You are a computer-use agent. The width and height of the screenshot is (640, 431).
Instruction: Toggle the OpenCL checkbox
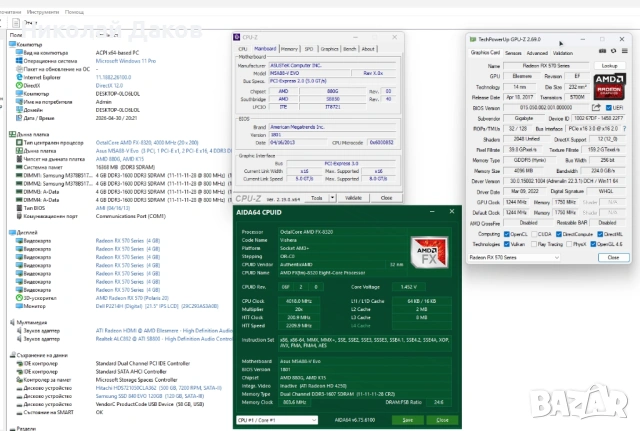pyautogui.click(x=507, y=234)
